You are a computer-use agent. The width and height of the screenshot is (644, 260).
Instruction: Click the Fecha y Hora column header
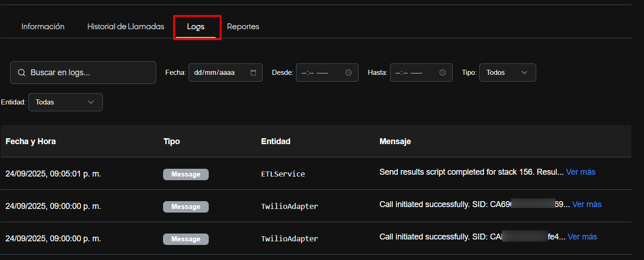[31, 141]
